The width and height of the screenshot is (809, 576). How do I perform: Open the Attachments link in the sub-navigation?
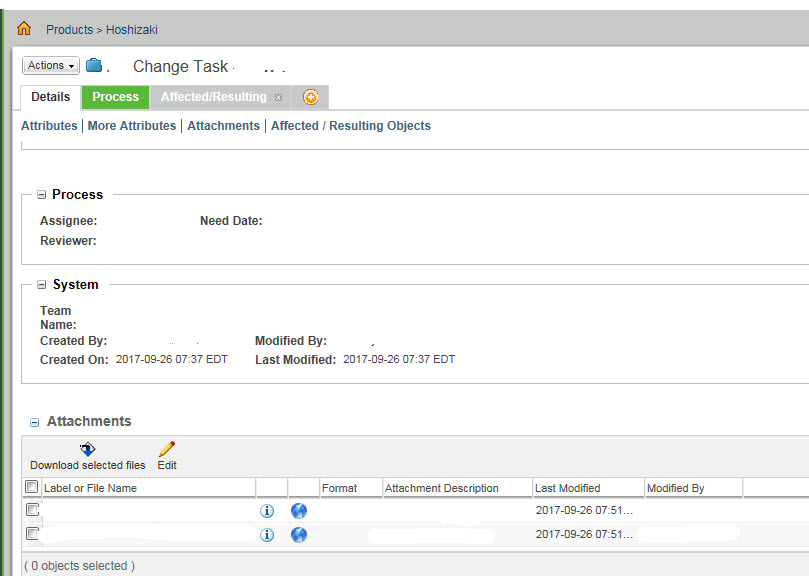click(x=223, y=125)
